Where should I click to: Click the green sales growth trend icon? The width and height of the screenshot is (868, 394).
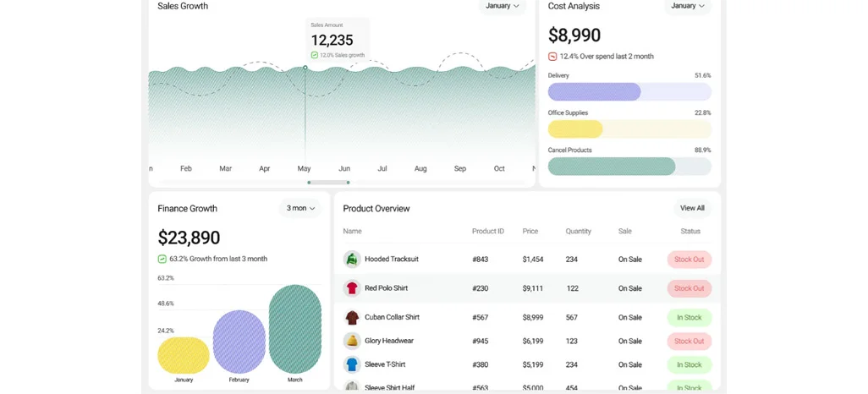tap(315, 55)
